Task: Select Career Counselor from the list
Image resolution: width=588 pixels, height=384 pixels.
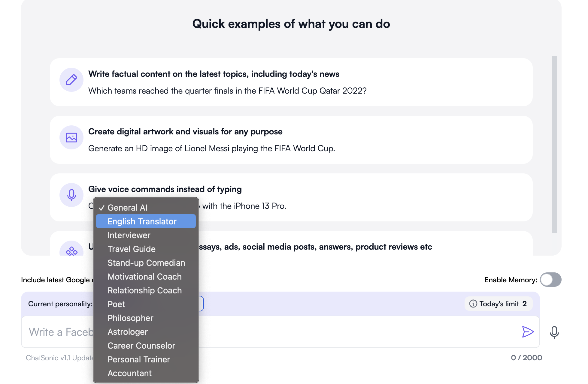Action: pyautogui.click(x=141, y=346)
